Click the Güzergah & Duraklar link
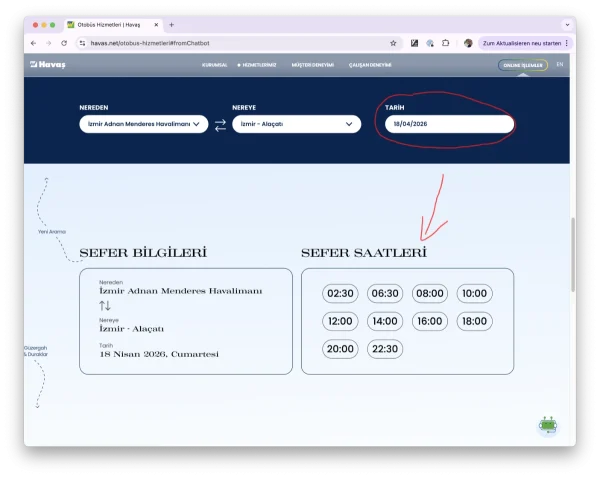This screenshot has width=600, height=478. tap(36, 351)
